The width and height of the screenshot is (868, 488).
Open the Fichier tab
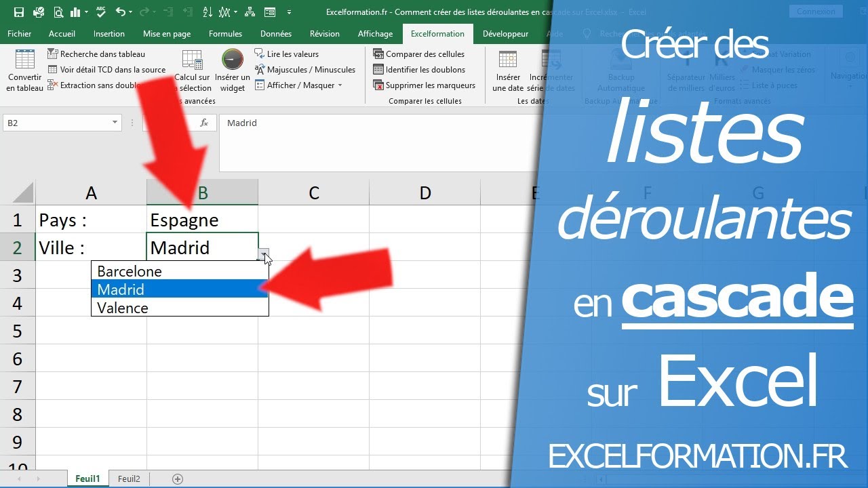pyautogui.click(x=19, y=34)
